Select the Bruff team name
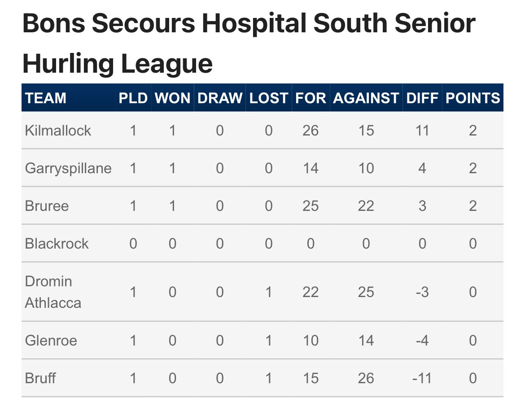The image size is (525, 420). [x=40, y=378]
